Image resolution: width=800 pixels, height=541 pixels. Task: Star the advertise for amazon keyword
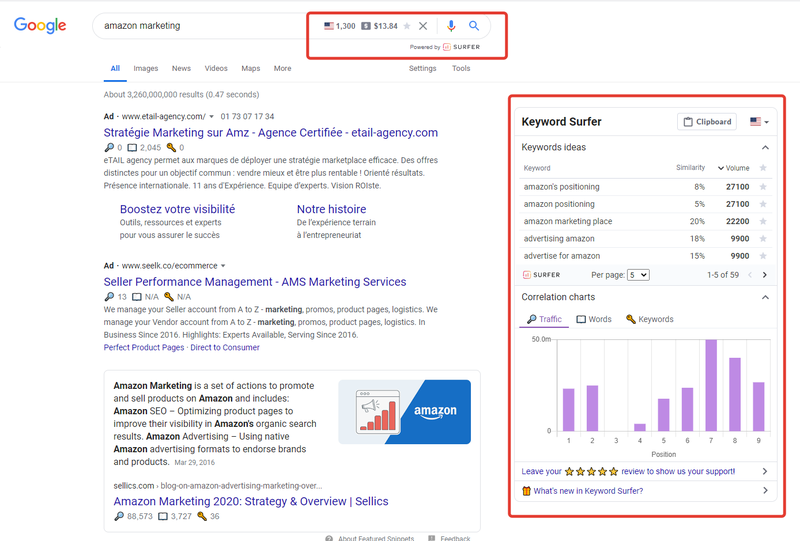pyautogui.click(x=763, y=256)
